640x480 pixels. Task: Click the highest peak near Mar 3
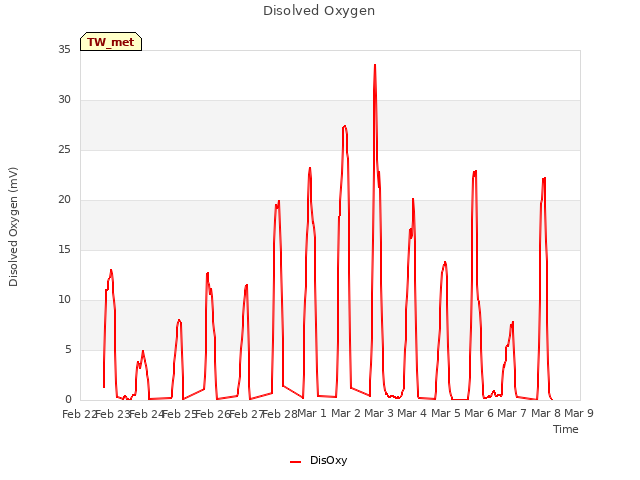point(375,65)
